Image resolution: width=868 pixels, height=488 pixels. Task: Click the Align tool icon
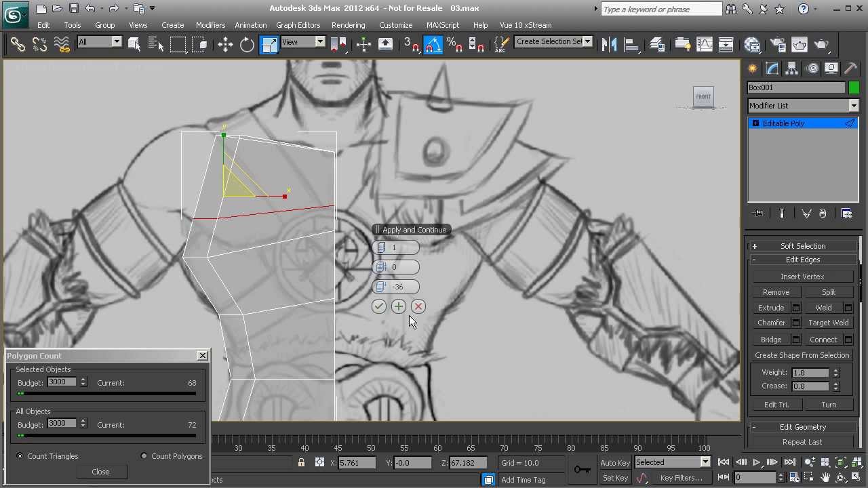point(631,45)
